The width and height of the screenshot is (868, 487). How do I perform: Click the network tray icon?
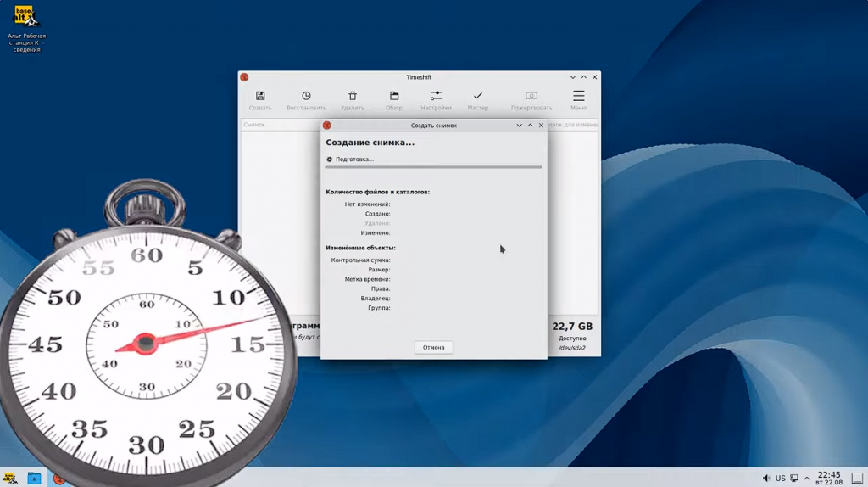point(793,478)
